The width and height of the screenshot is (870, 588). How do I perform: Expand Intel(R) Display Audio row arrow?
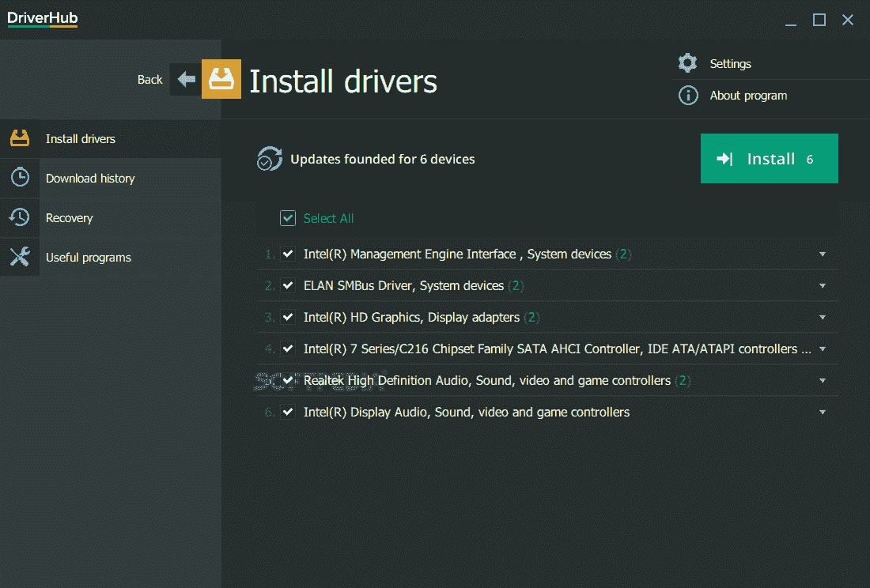click(x=823, y=412)
